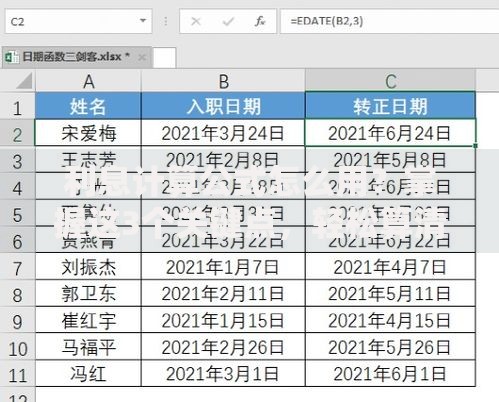Click the select-all triangle corner of grid
This screenshot has width=499, height=402.
click(x=24, y=81)
